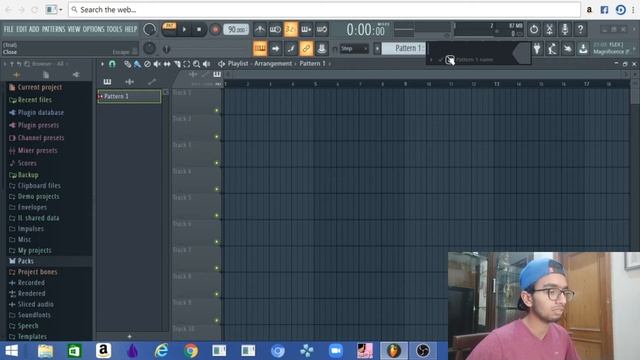Click the Pattern 1 selector field
640x360 pixels.
pyautogui.click(x=404, y=48)
